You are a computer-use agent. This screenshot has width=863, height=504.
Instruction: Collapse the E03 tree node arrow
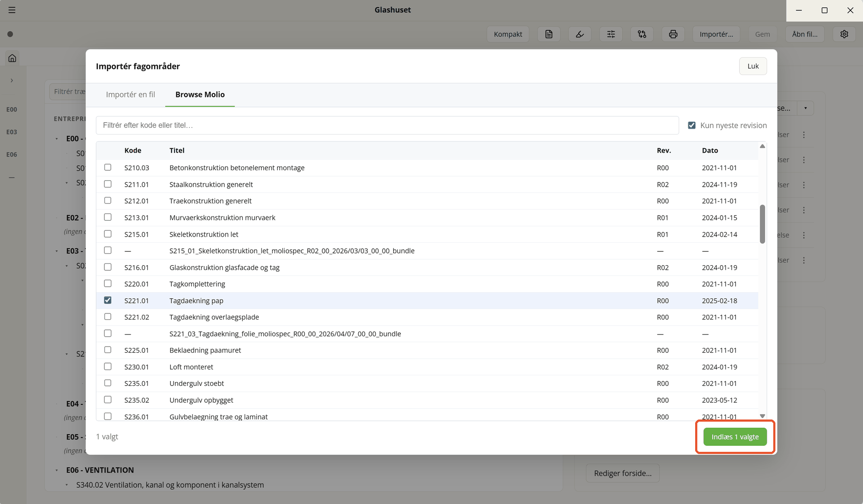tap(57, 251)
